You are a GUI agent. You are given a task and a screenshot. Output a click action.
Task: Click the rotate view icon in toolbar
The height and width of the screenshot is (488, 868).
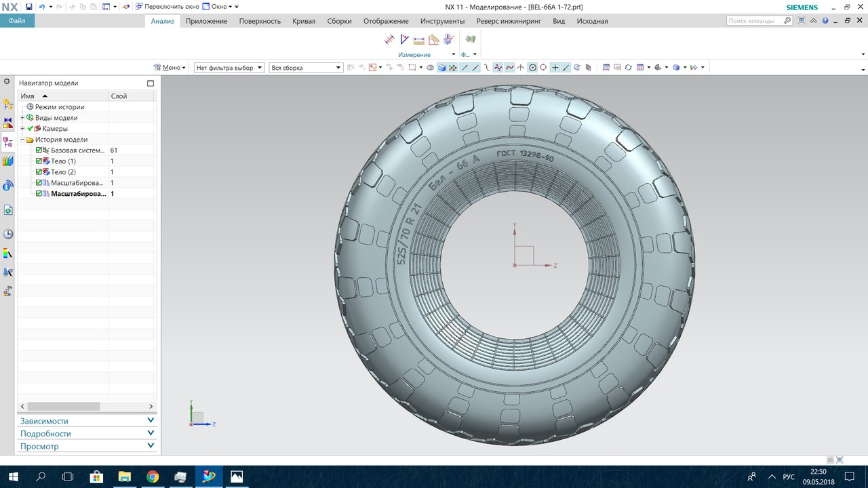coord(629,68)
